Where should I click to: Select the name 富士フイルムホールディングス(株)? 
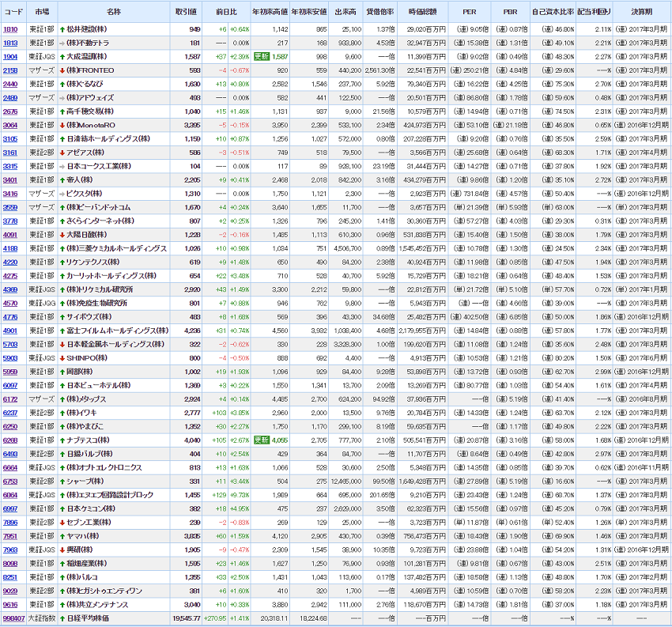tap(118, 330)
